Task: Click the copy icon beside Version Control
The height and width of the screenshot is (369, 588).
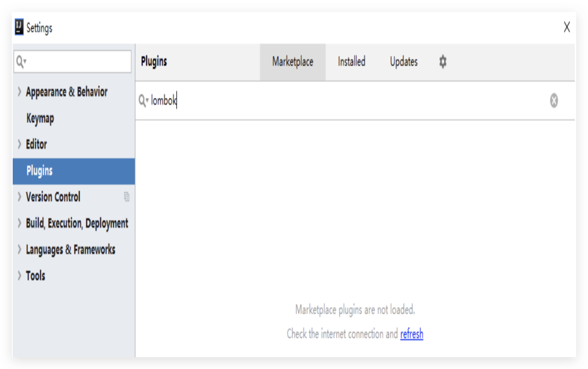Action: pos(127,197)
